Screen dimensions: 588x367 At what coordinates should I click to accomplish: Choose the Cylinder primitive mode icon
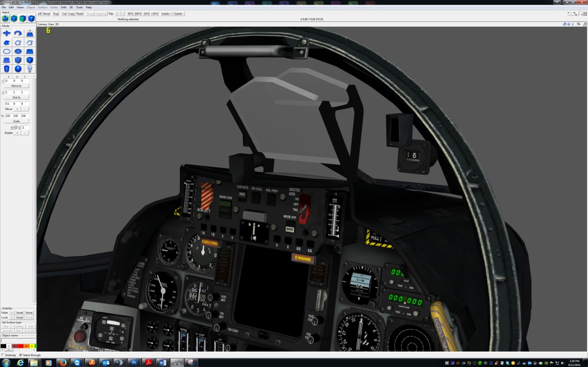point(7,68)
